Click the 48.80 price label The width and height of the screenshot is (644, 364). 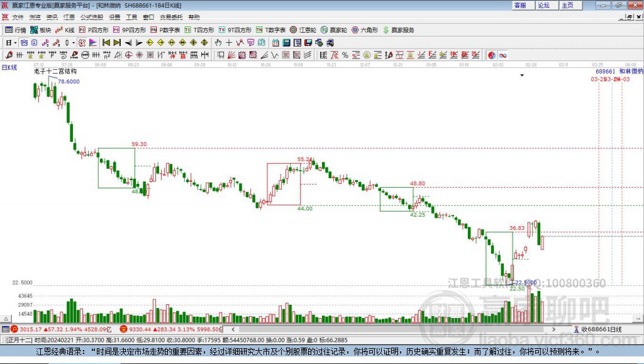click(418, 183)
